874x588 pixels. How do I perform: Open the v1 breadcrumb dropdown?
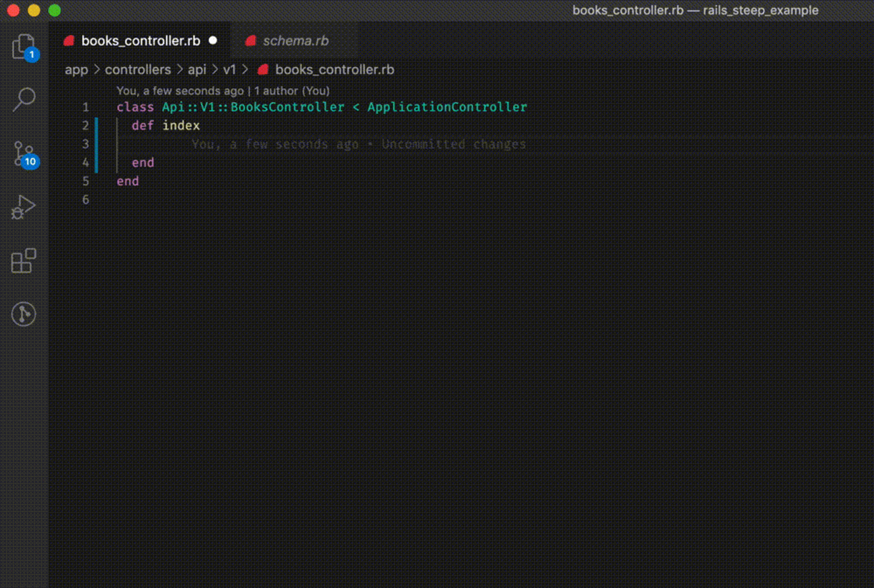tap(229, 69)
